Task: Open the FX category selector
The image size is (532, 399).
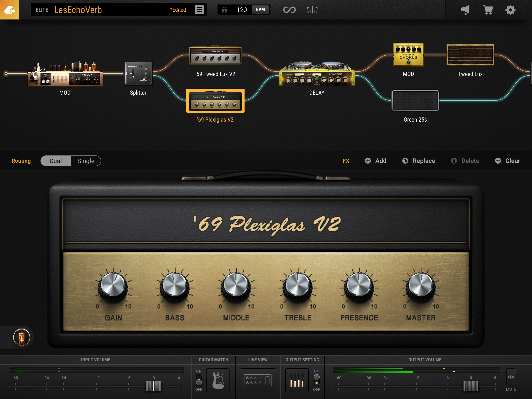Action: [x=346, y=161]
